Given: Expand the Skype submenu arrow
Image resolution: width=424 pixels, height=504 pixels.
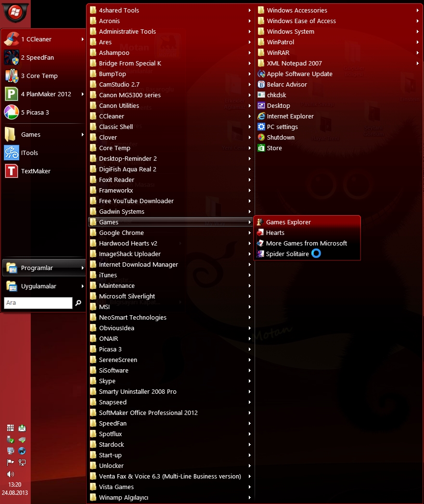Looking at the screenshot, I should [250, 381].
